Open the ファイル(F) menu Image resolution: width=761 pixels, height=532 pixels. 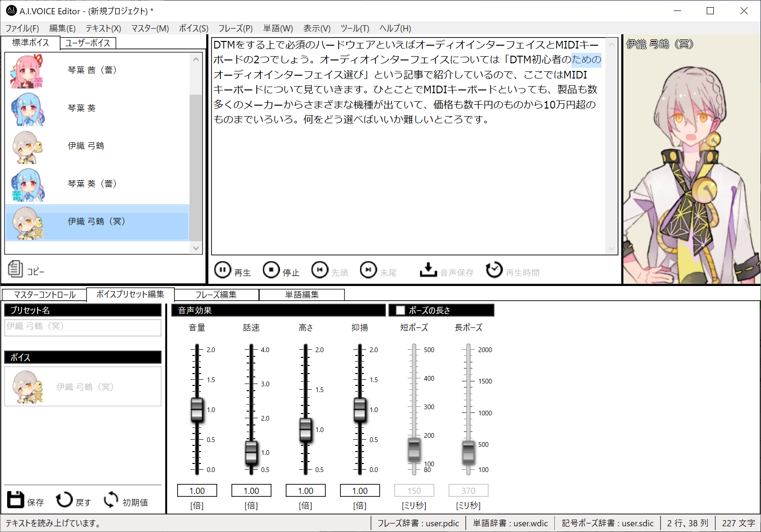[x=22, y=28]
